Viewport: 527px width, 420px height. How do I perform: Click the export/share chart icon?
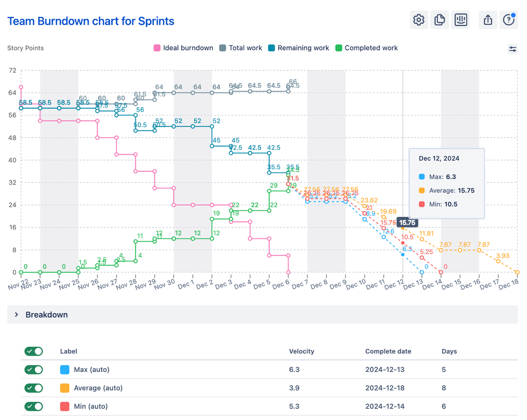point(487,20)
